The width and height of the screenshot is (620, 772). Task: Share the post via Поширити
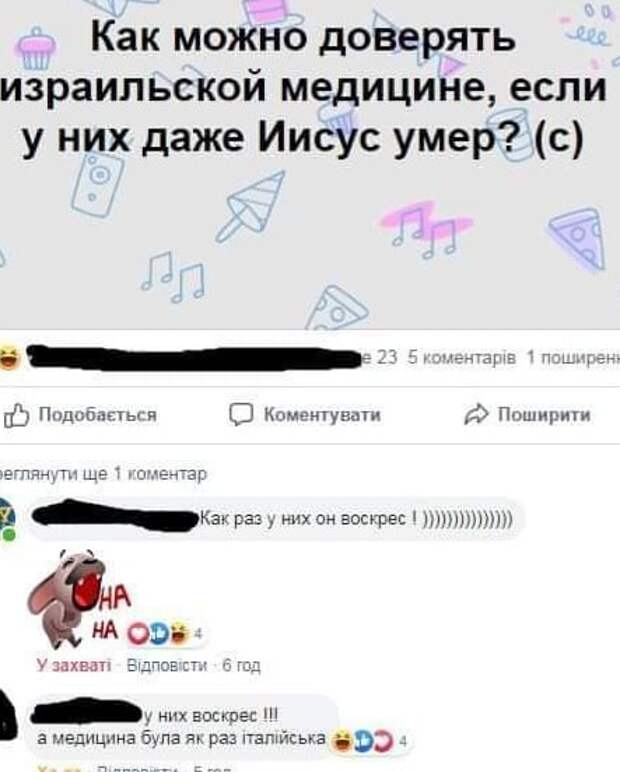coord(527,415)
